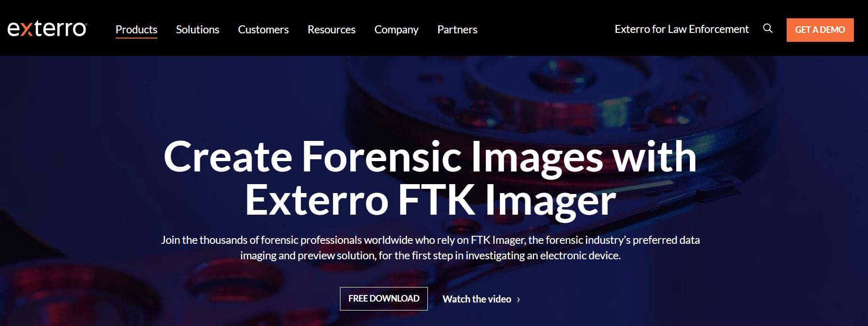Expand the Company navigation item
Screen dimensions: 868x326
coord(396,30)
